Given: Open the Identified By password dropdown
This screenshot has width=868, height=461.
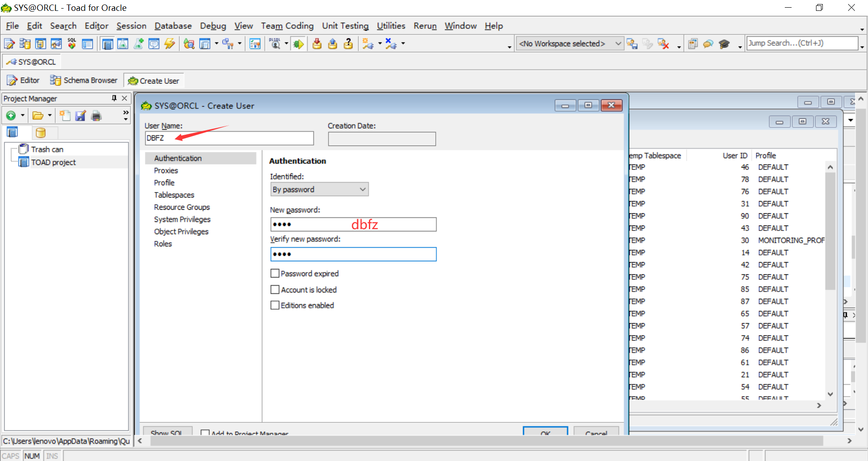Looking at the screenshot, I should coord(319,189).
